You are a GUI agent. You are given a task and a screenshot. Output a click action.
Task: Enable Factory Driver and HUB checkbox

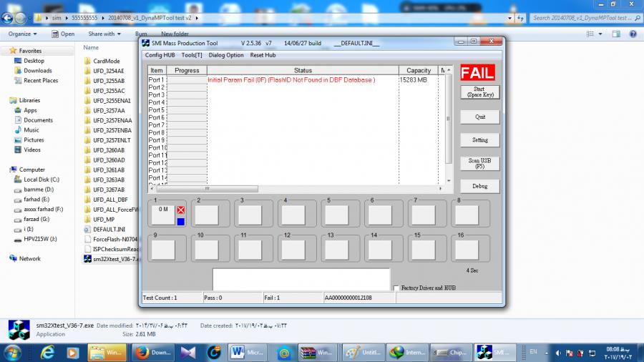(x=396, y=288)
